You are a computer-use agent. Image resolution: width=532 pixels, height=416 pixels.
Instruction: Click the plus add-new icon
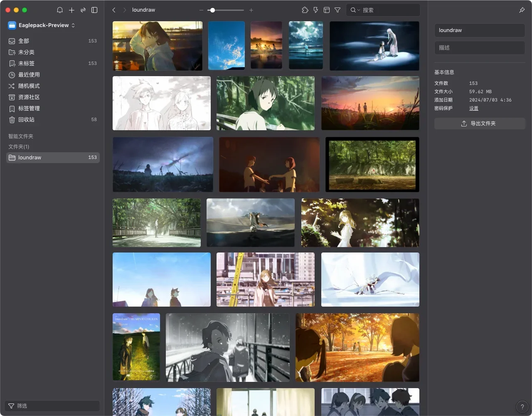coord(71,10)
